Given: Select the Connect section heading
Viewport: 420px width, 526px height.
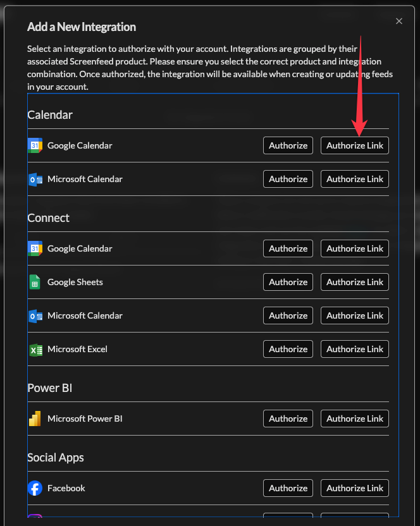Looking at the screenshot, I should click(48, 217).
